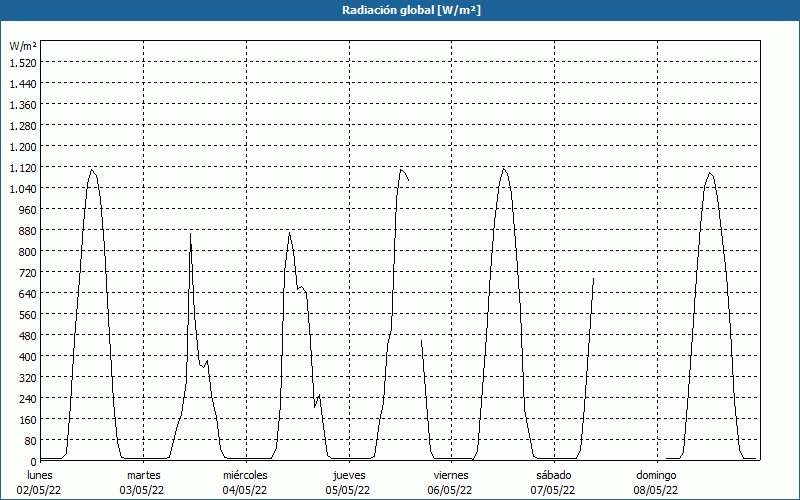Select the 960 y-axis value
Image resolution: width=800 pixels, height=500 pixels.
click(27, 210)
